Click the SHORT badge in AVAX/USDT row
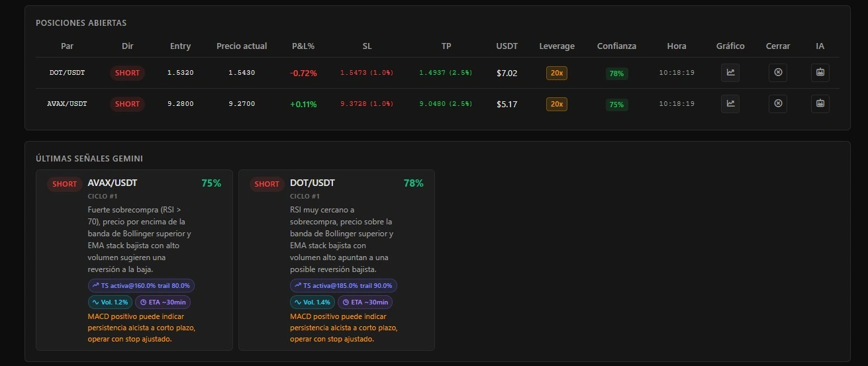 127,104
